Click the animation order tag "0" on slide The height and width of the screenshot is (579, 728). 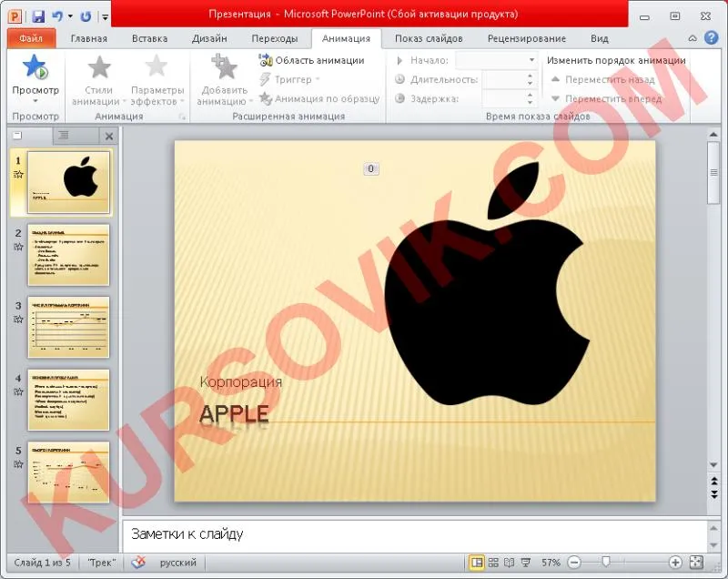370,168
